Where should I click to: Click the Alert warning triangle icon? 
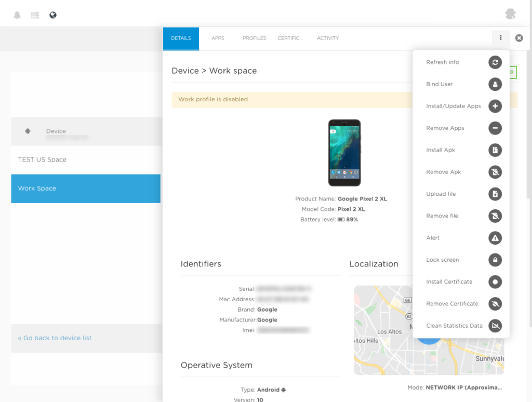pyautogui.click(x=495, y=238)
